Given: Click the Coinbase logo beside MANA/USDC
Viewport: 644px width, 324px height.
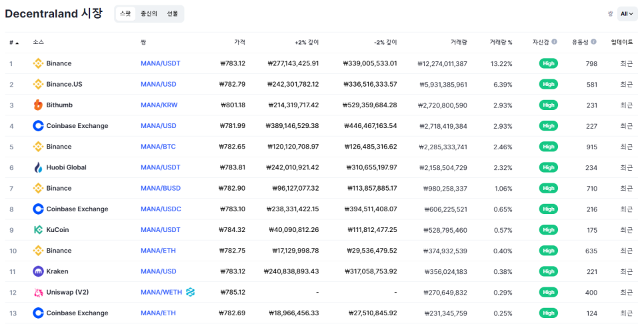Looking at the screenshot, I should click(x=38, y=209).
